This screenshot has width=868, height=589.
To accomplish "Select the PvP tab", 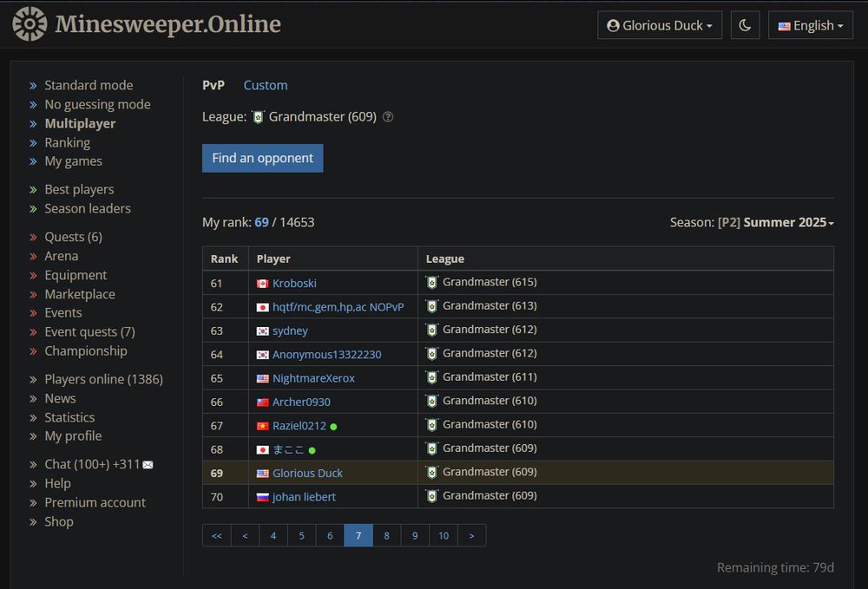I will click(x=214, y=85).
